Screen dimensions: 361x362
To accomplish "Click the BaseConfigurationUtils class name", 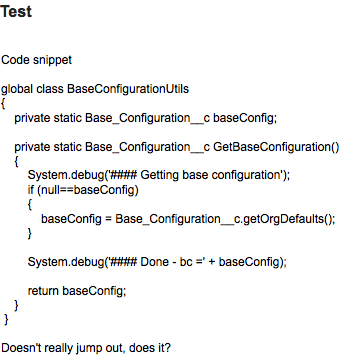I will coord(128,89).
